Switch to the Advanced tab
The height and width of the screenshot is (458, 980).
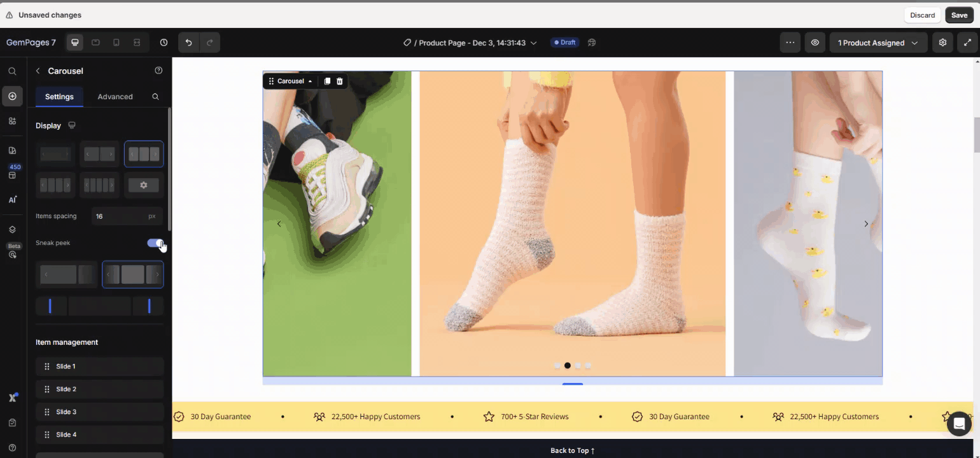point(115,96)
